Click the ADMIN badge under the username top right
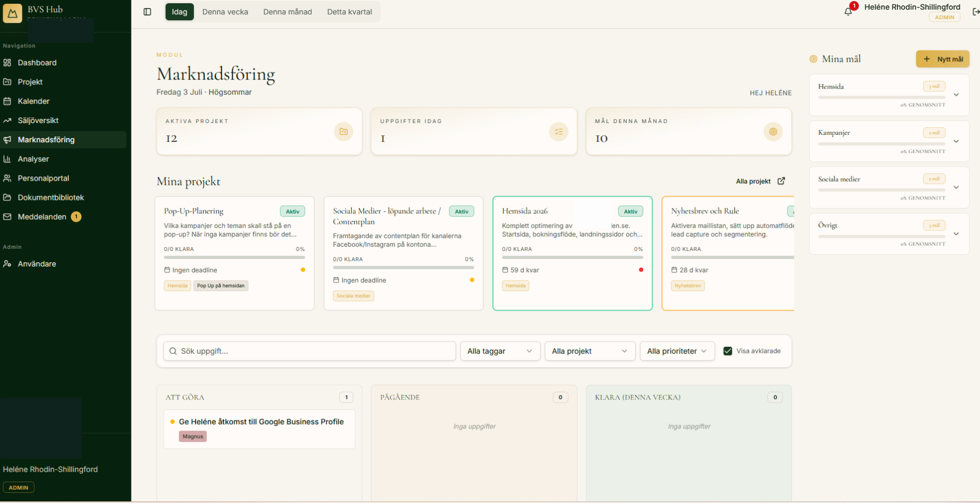This screenshot has width=980, height=503. coord(944,17)
